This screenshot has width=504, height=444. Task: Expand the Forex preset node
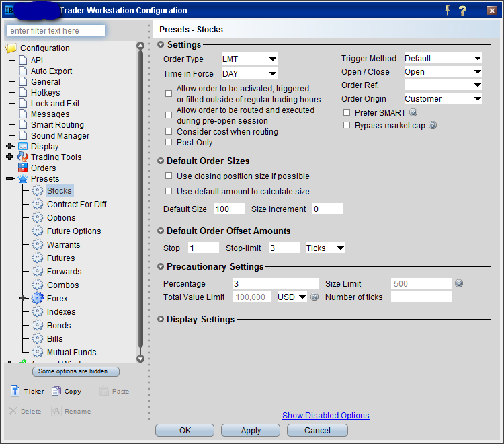[x=22, y=298]
